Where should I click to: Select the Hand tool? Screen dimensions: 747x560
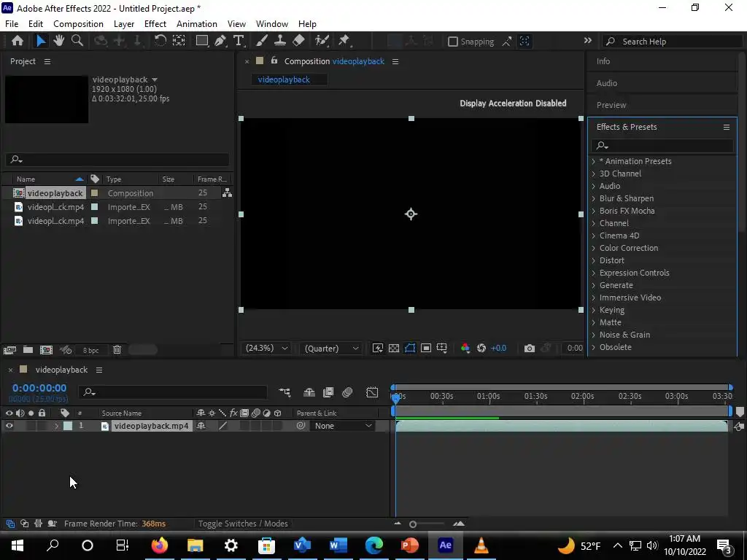58,41
